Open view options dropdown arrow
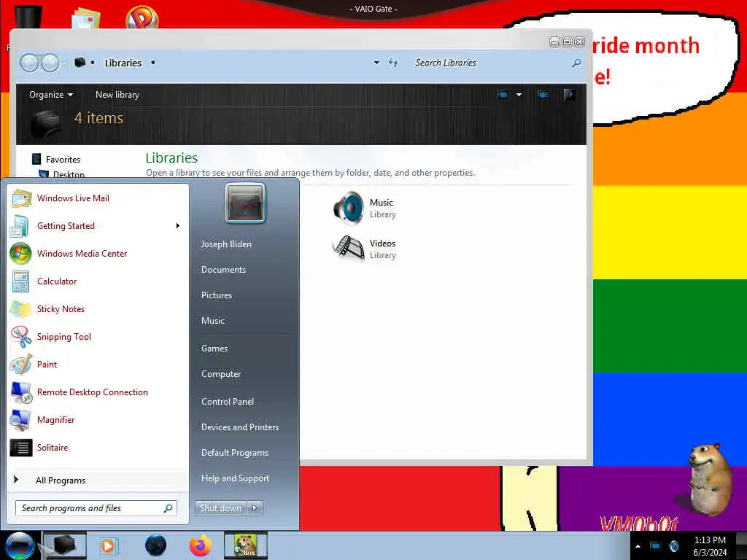 [519, 95]
